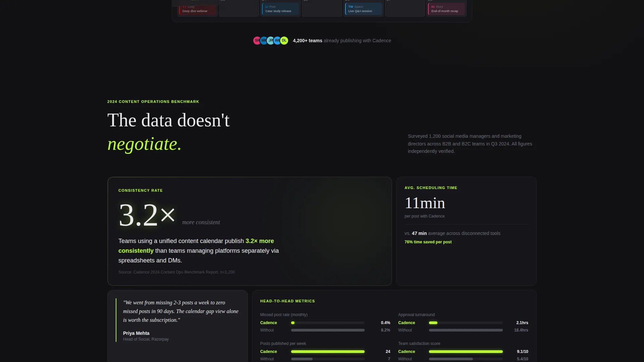Click the 'Priya Mehta' name
The width and height of the screenshot is (644, 362).
(x=136, y=333)
